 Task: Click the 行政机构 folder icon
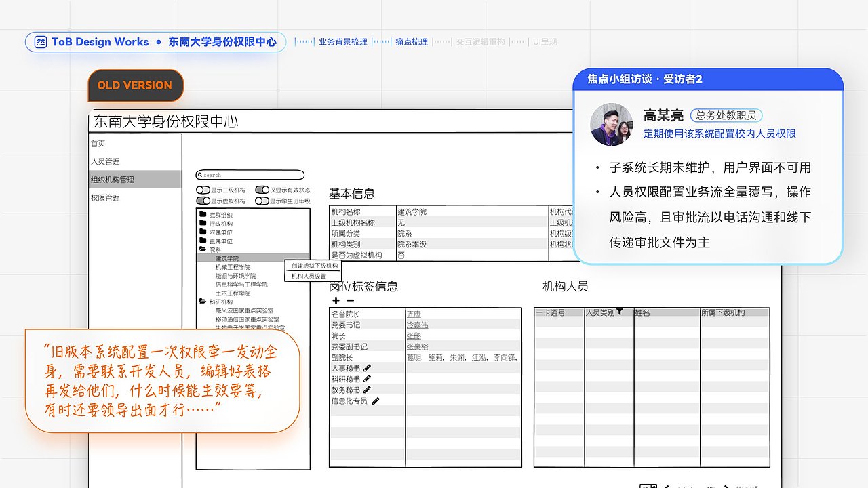[x=203, y=224]
